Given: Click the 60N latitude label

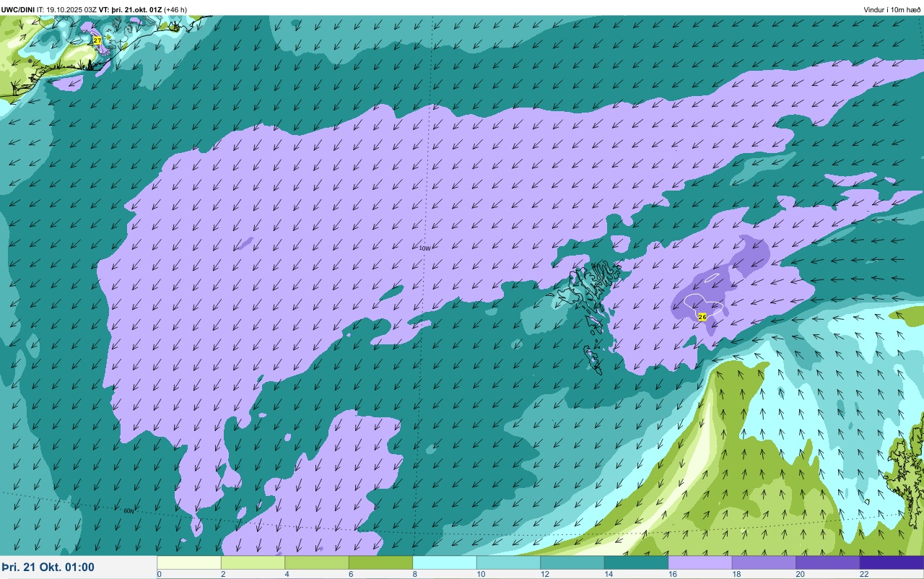Looking at the screenshot, I should coord(128,510).
